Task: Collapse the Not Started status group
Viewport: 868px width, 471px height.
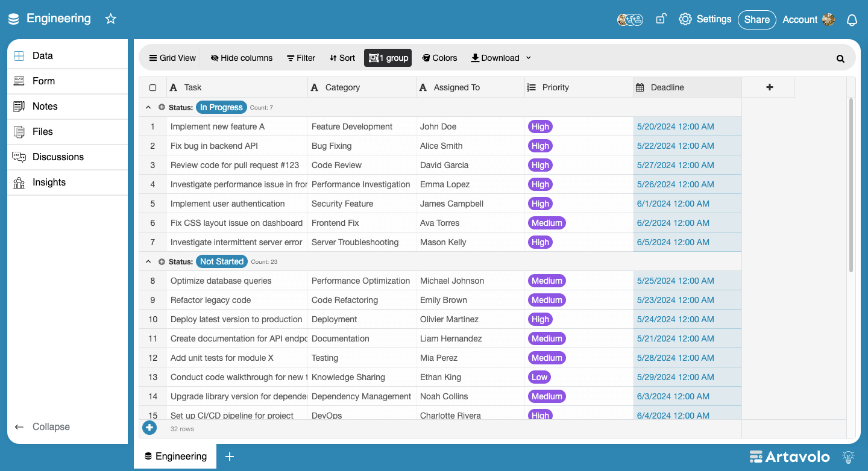Action: (x=148, y=261)
